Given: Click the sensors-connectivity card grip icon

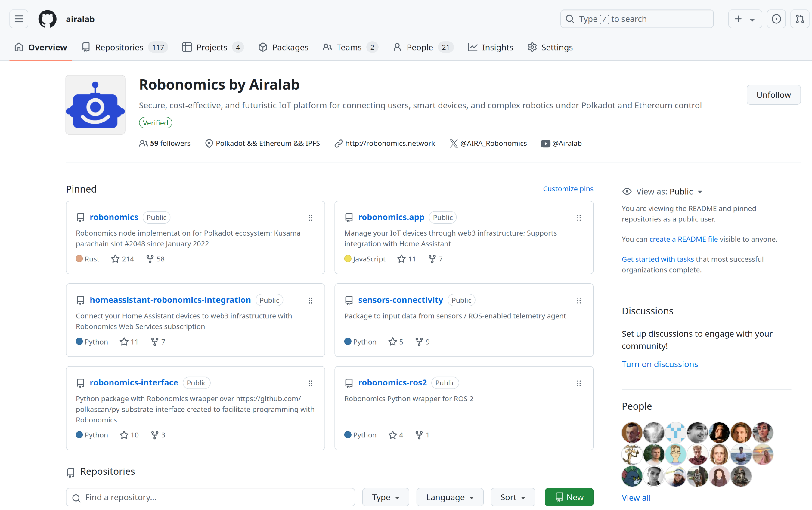Looking at the screenshot, I should [x=579, y=300].
